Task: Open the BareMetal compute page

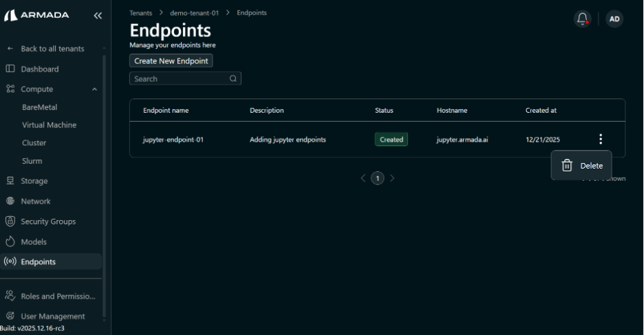Action: pyautogui.click(x=39, y=107)
